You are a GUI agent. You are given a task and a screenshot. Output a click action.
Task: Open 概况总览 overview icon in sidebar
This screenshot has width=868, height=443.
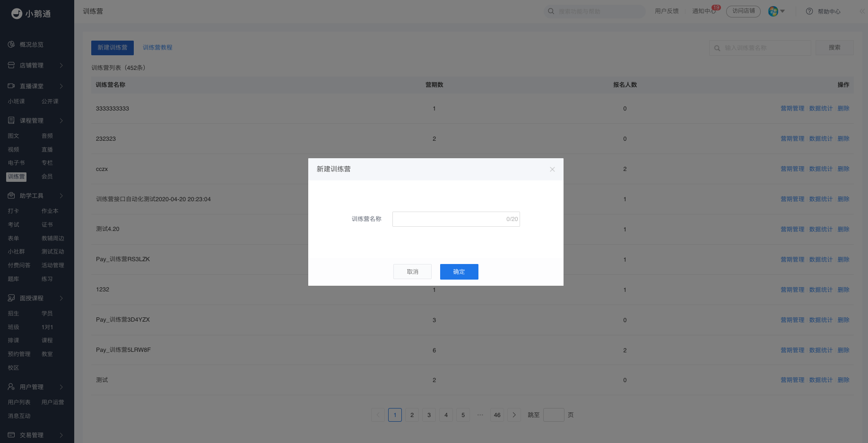tap(11, 44)
